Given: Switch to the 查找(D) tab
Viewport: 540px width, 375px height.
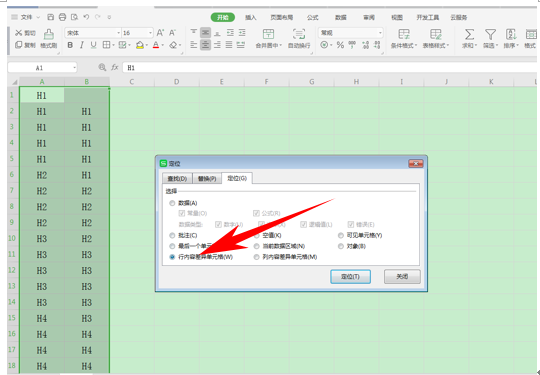Looking at the screenshot, I should (x=177, y=179).
